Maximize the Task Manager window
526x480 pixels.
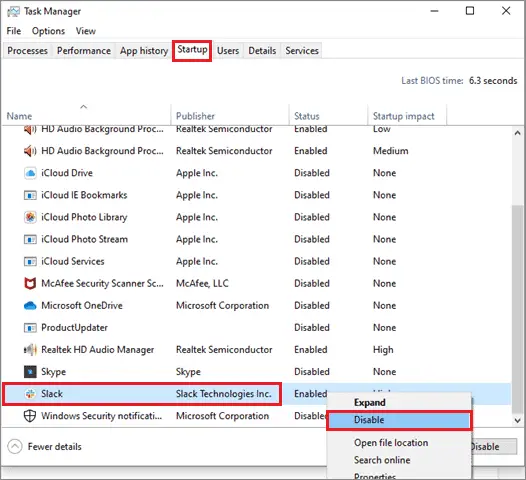[470, 11]
